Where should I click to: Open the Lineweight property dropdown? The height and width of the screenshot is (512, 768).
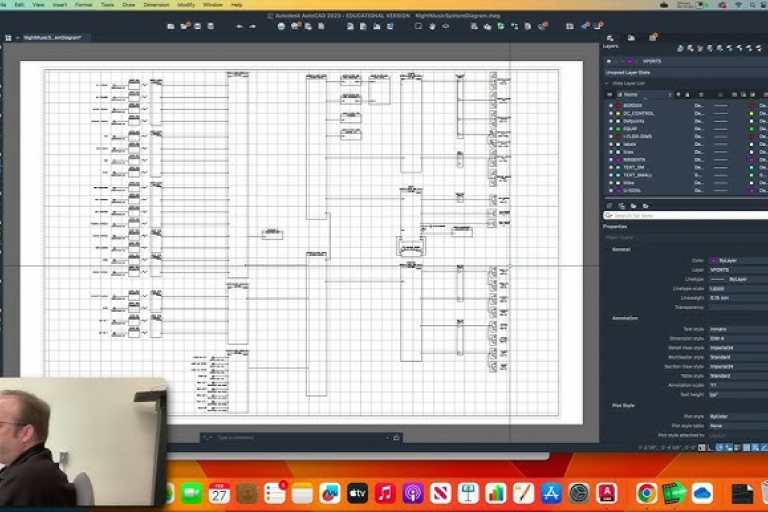[739, 298]
